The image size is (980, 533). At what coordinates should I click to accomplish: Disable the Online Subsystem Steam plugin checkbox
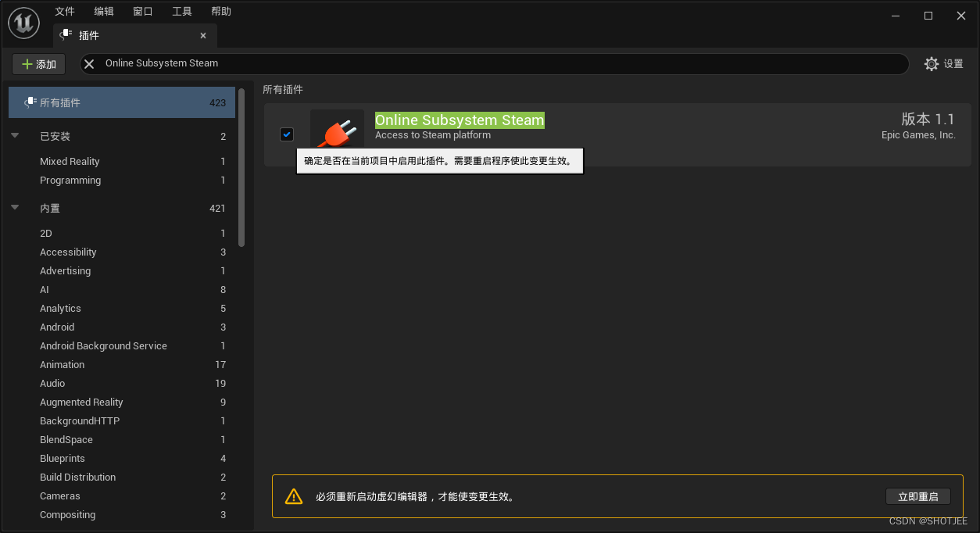point(287,134)
